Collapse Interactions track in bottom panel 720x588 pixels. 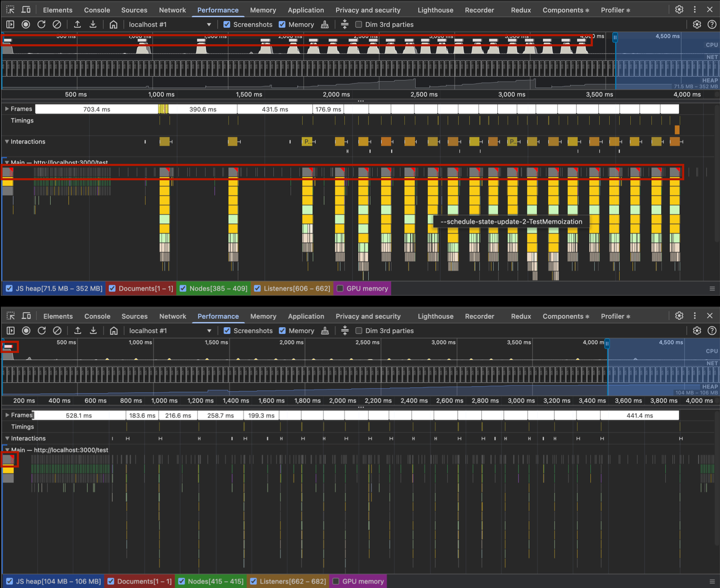point(7,438)
